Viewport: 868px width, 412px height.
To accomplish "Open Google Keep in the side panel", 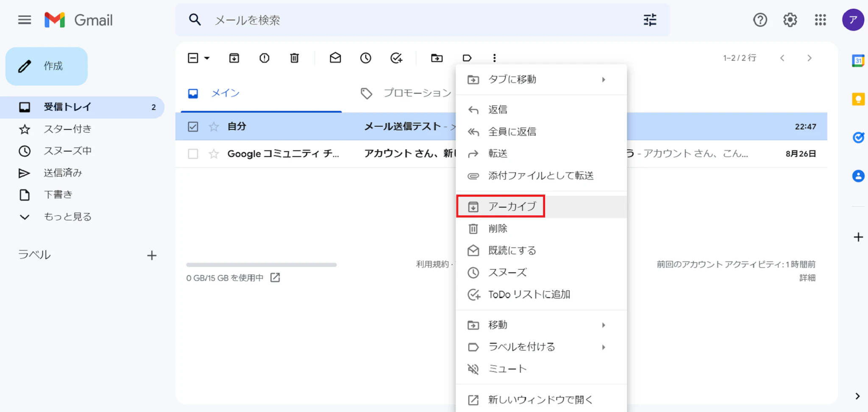I will (858, 99).
